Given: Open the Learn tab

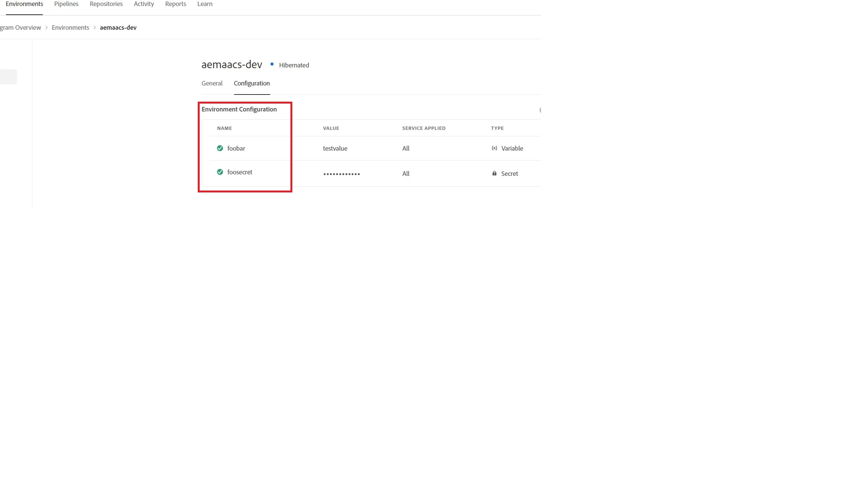Looking at the screenshot, I should coord(205,4).
